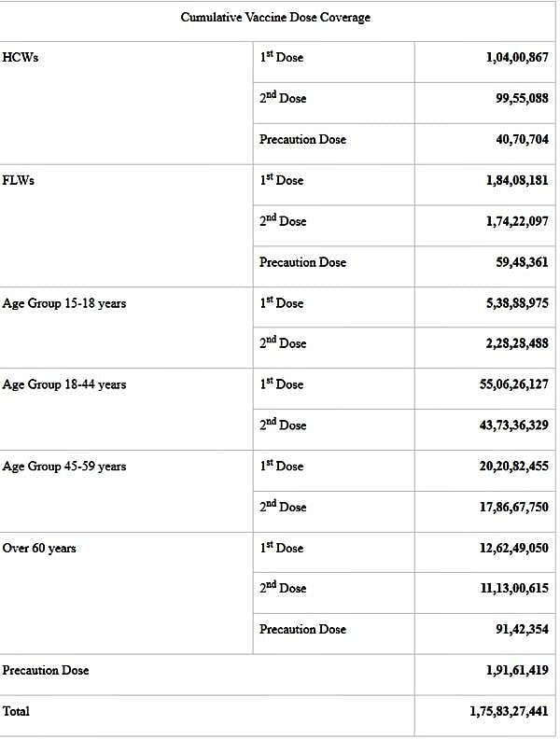Click HCWs Precaution Dose value 40,70,704
The image size is (560, 739).
(522, 140)
